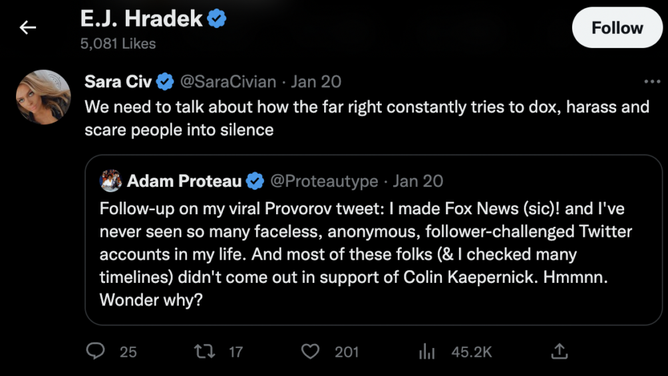This screenshot has height=376, width=668.
Task: Click E.J. Hradek's verified badge
Action: 217,19
